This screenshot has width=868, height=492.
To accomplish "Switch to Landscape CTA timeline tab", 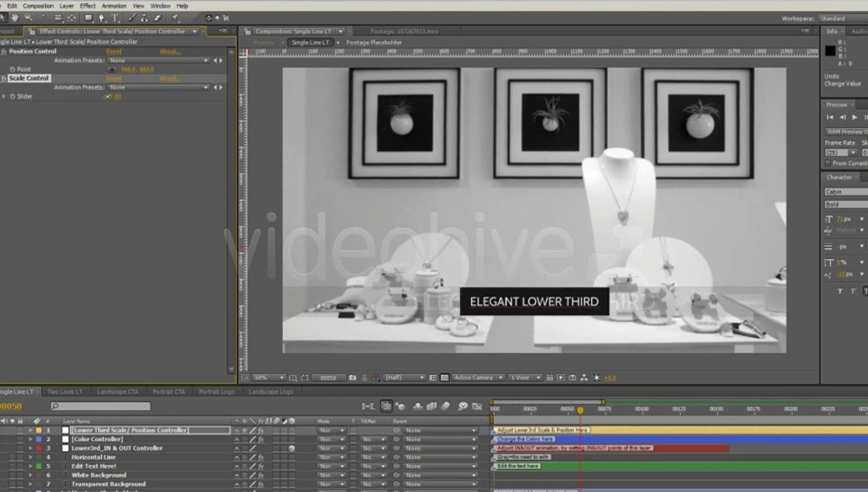I will click(x=118, y=392).
